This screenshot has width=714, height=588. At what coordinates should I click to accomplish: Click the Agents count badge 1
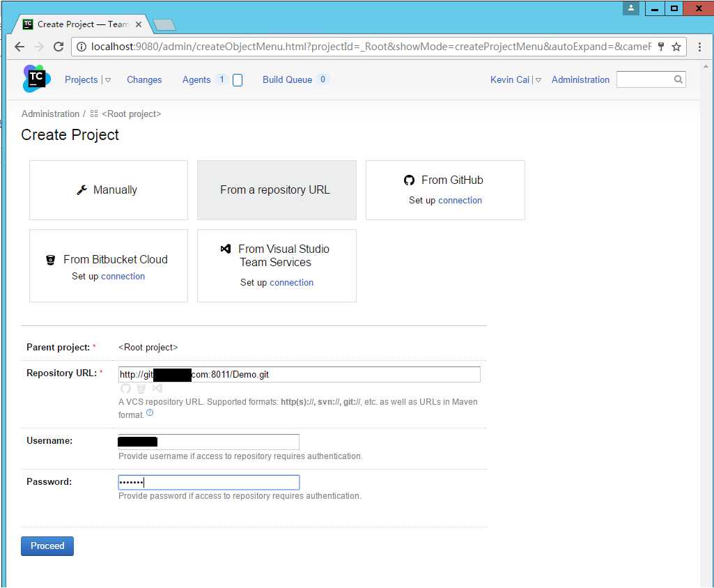pos(222,79)
